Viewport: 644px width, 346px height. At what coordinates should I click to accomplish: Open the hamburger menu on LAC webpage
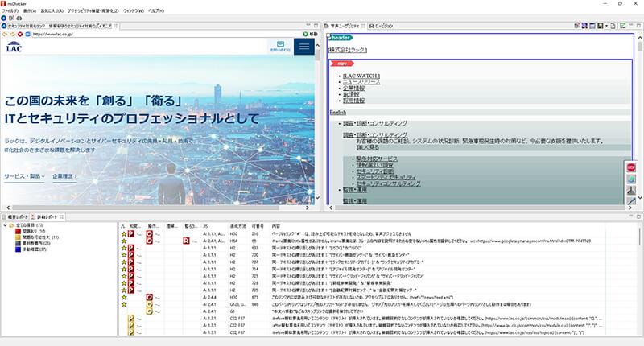pos(304,47)
